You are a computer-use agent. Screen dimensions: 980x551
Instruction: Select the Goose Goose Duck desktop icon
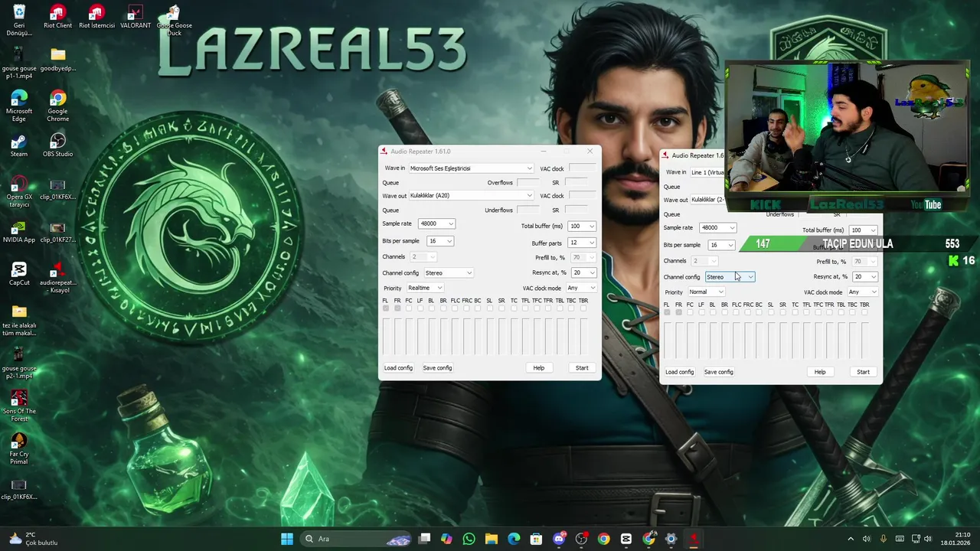(x=174, y=20)
